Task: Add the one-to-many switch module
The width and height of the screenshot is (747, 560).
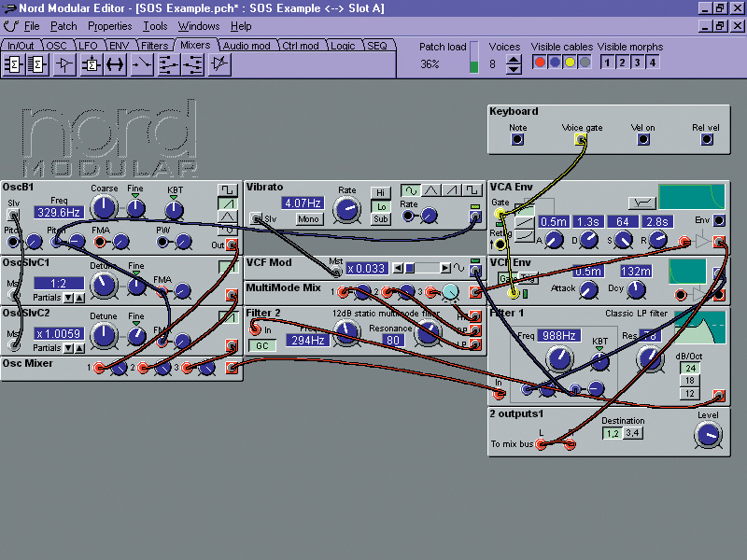Action: 193,64
